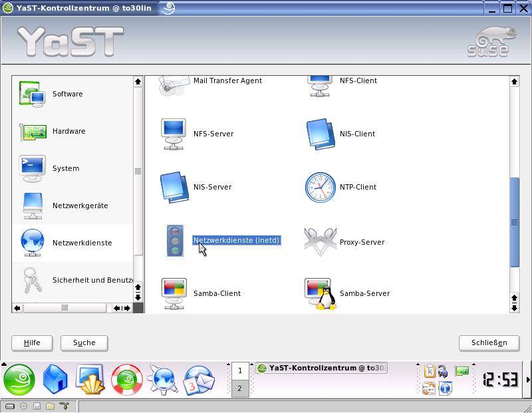The height and width of the screenshot is (413, 532).
Task: Click the green network card tray icon
Action: point(462,371)
